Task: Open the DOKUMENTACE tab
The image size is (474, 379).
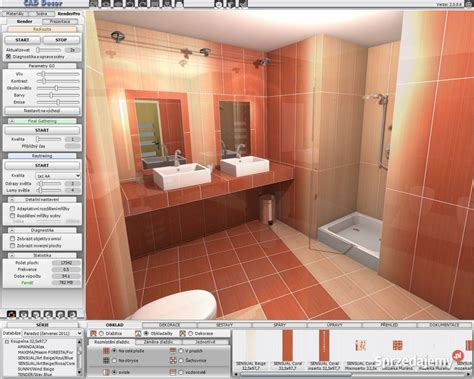Action: click(x=444, y=325)
